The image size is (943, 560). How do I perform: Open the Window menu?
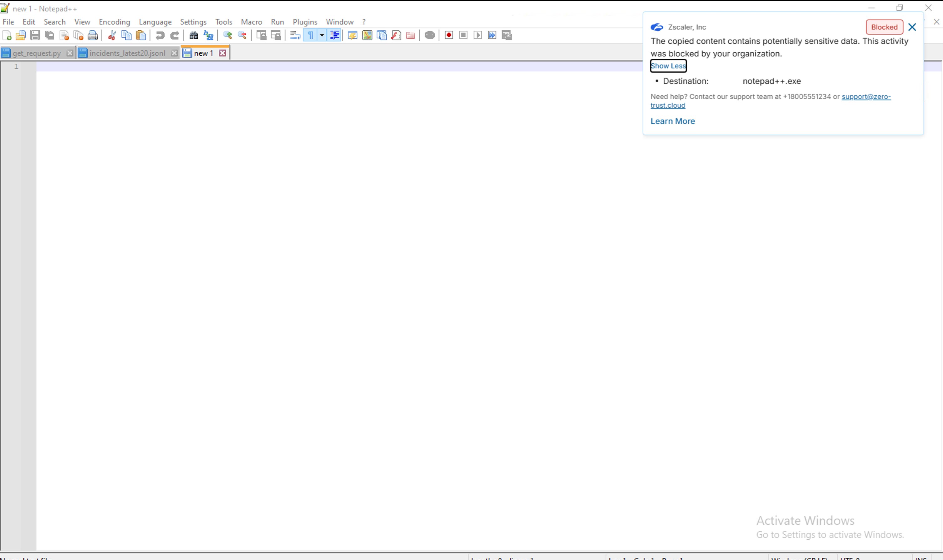(x=339, y=22)
